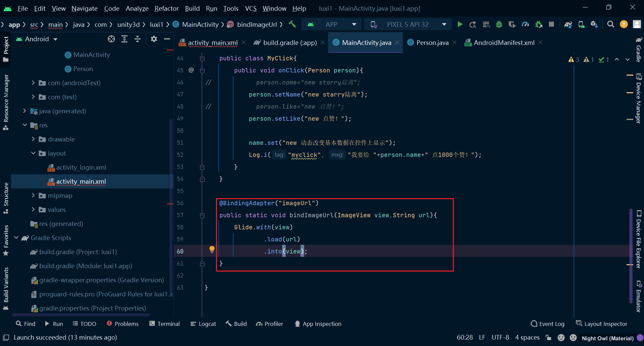This screenshot has width=644, height=346.
Task: Collapse all nodes in Project panel
Action: 138,39
